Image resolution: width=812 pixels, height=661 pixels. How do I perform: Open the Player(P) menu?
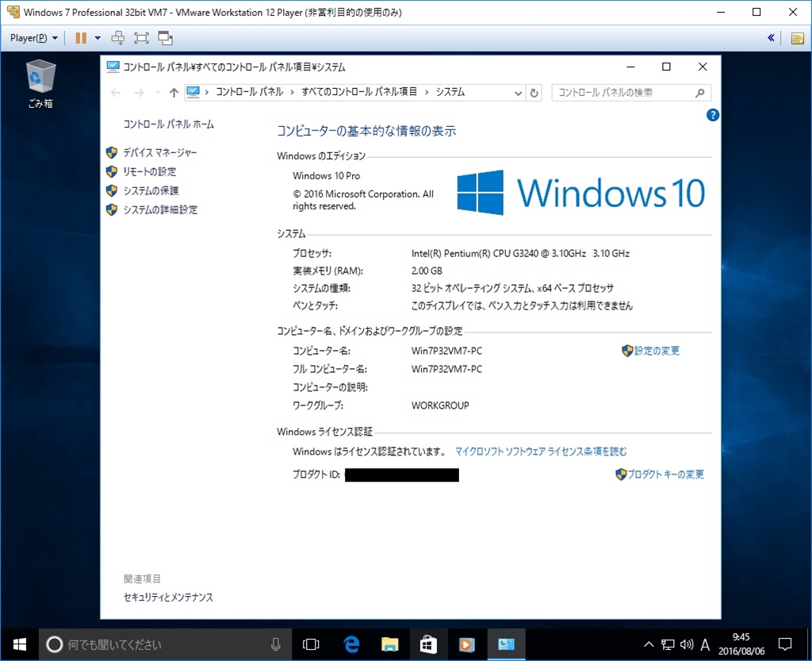(x=33, y=38)
